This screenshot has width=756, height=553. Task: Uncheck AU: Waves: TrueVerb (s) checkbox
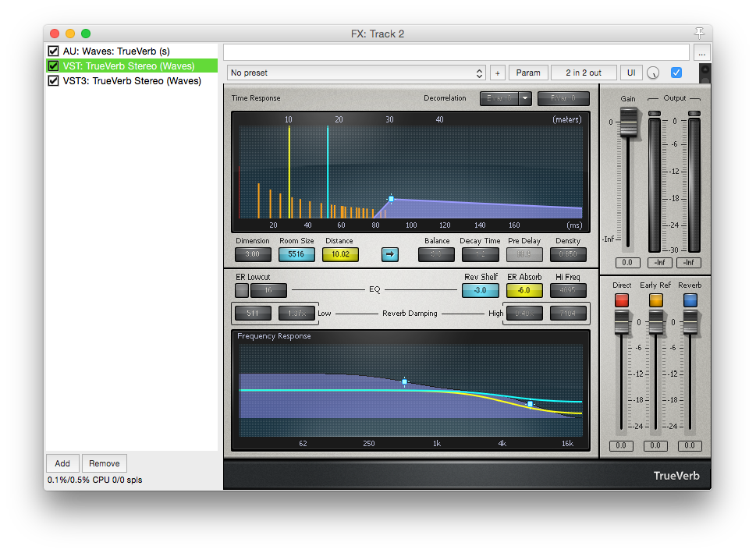54,51
